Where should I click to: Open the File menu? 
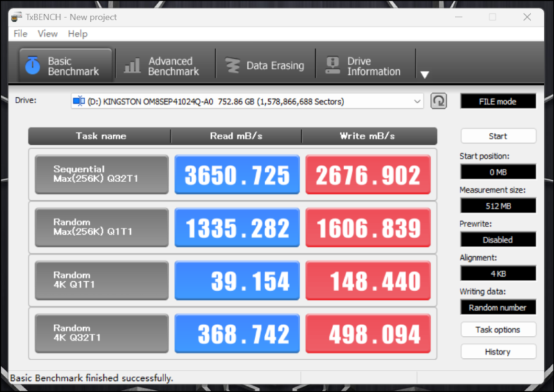[x=20, y=33]
